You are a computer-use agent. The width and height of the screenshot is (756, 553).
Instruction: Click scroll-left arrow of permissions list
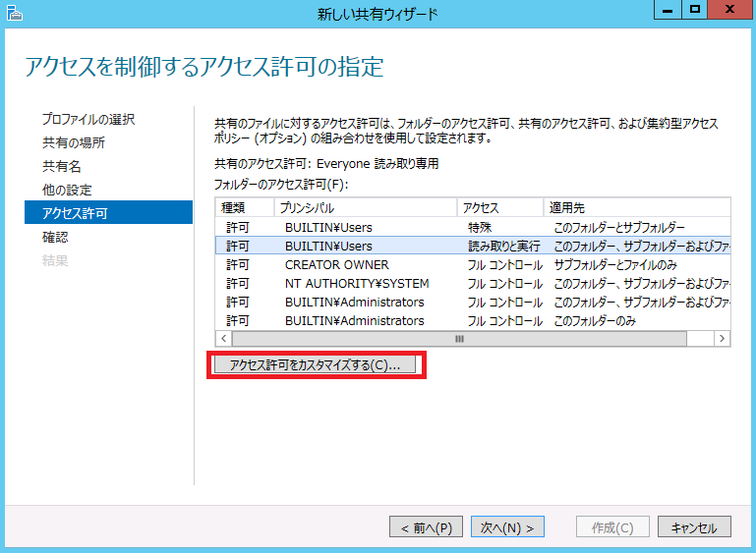[x=224, y=339]
